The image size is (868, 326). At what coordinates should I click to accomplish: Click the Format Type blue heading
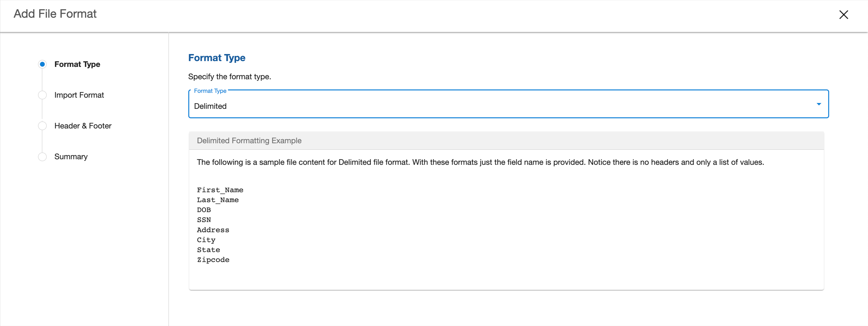pyautogui.click(x=217, y=58)
